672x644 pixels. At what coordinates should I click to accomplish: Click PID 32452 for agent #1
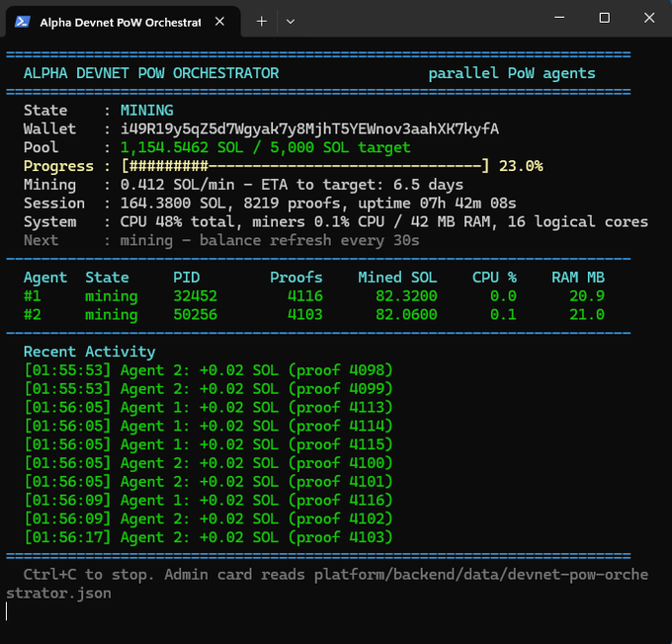coord(195,296)
